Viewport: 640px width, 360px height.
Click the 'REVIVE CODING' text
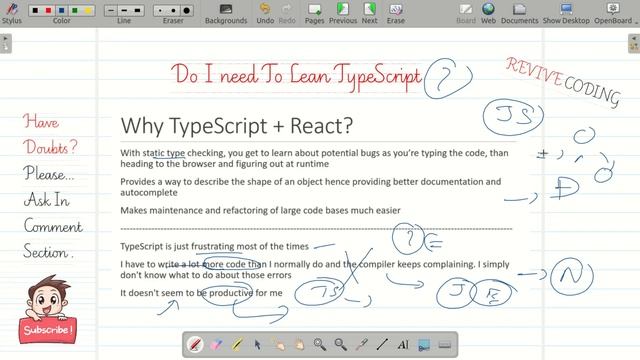click(x=563, y=82)
